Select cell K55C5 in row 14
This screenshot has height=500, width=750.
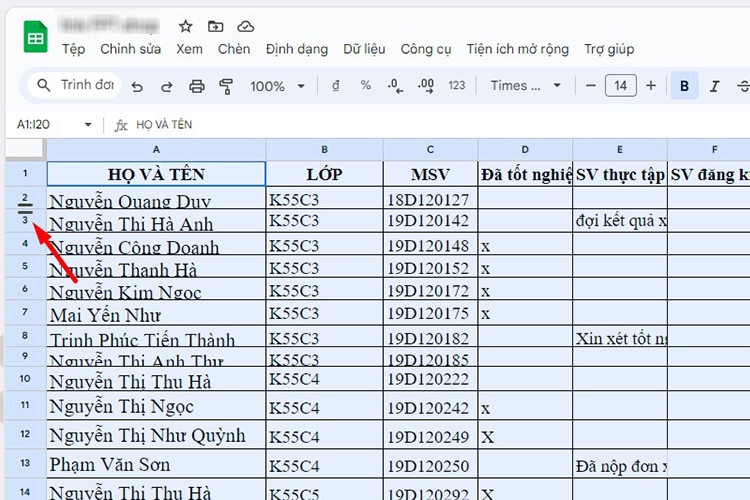pos(324,489)
